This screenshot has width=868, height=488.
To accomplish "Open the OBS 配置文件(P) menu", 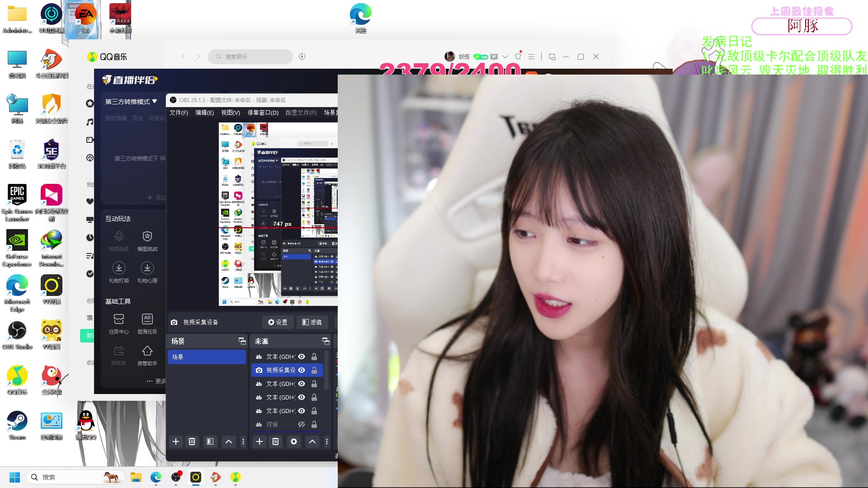I will (301, 113).
